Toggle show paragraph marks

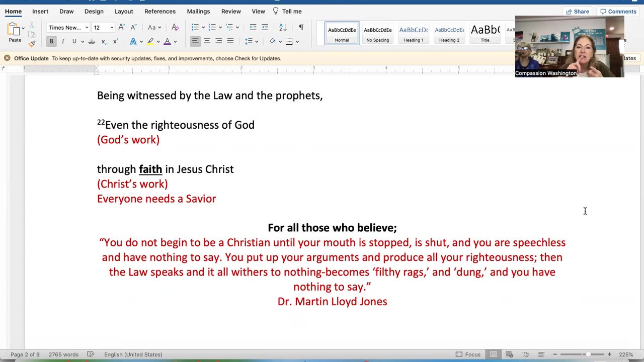301,27
